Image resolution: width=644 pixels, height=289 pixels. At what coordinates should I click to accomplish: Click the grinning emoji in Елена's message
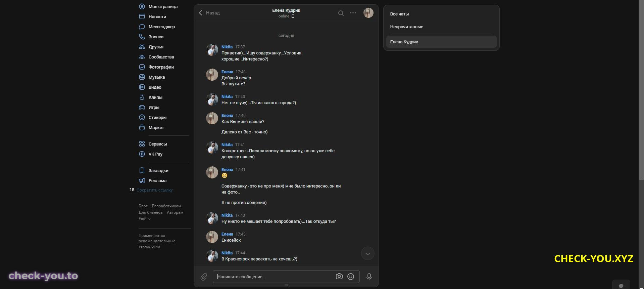225,176
